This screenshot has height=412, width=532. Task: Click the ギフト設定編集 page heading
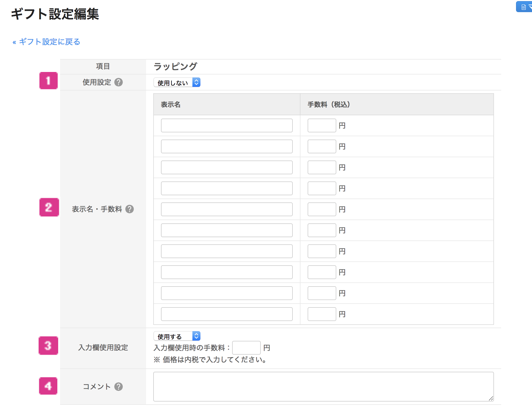[x=55, y=14]
